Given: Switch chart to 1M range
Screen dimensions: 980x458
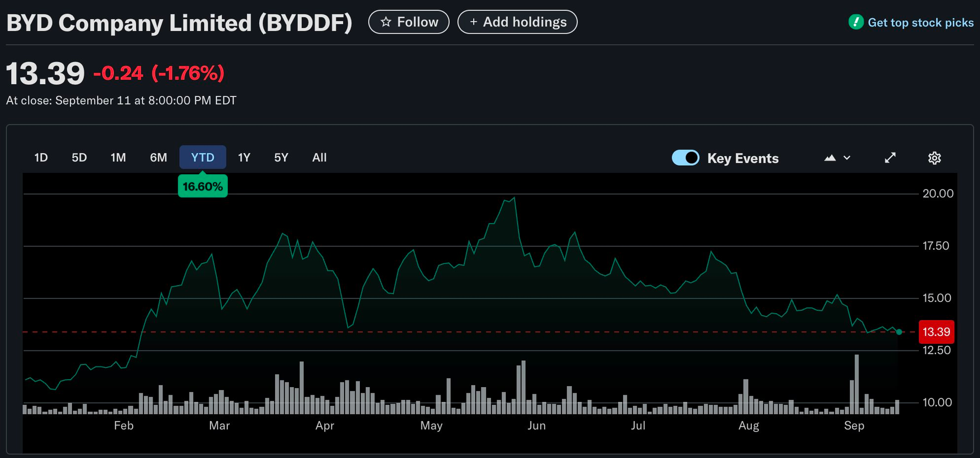Looking at the screenshot, I should [x=118, y=158].
